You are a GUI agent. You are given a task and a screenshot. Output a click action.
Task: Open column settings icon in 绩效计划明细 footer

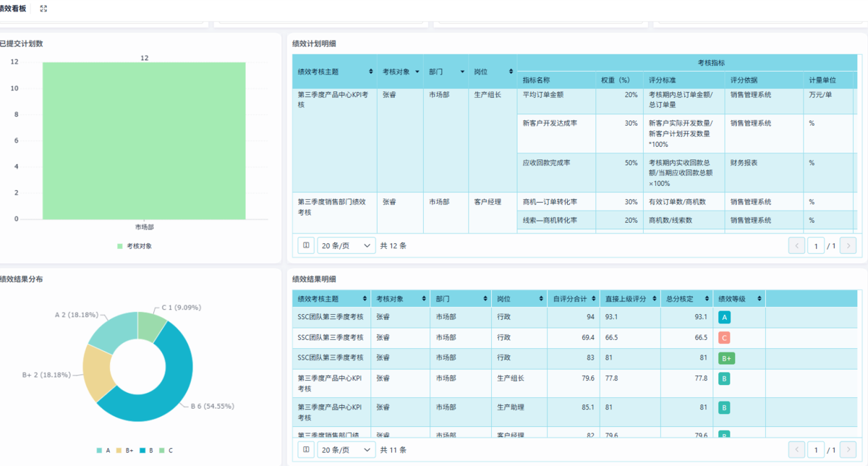[x=306, y=245]
